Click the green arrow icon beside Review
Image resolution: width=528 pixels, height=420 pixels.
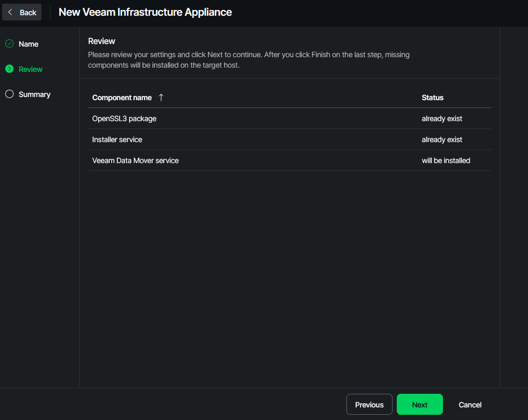(x=9, y=69)
